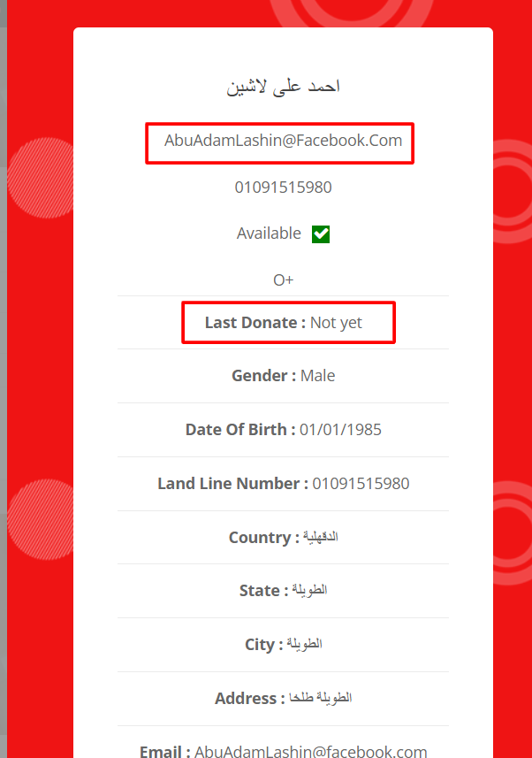Click the State row value
The image size is (532, 758).
309,590
